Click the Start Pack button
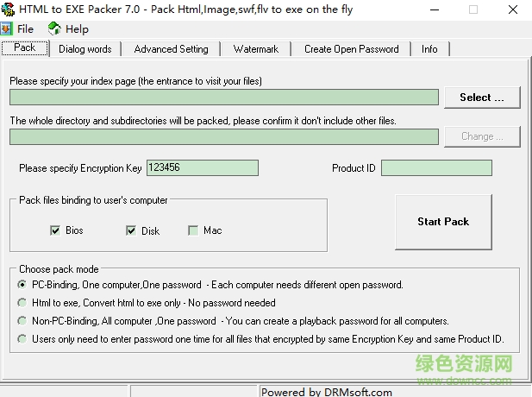This screenshot has height=397, width=532. point(443,222)
